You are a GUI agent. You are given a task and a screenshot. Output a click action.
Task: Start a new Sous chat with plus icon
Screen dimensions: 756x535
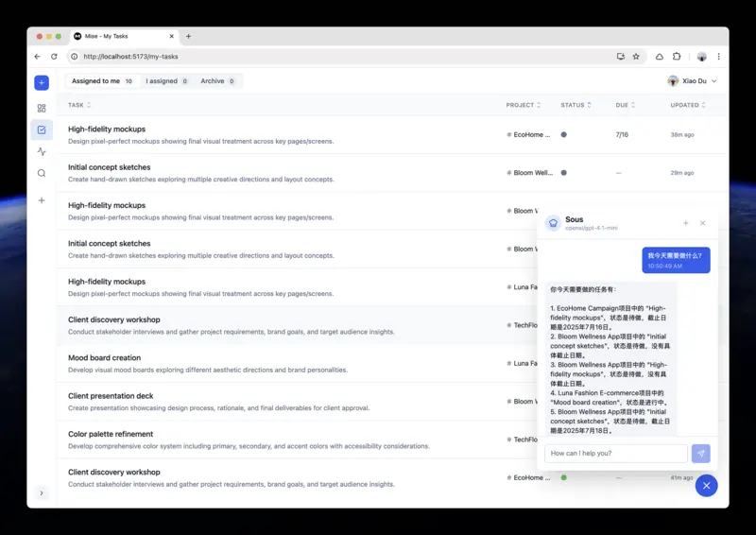[686, 223]
